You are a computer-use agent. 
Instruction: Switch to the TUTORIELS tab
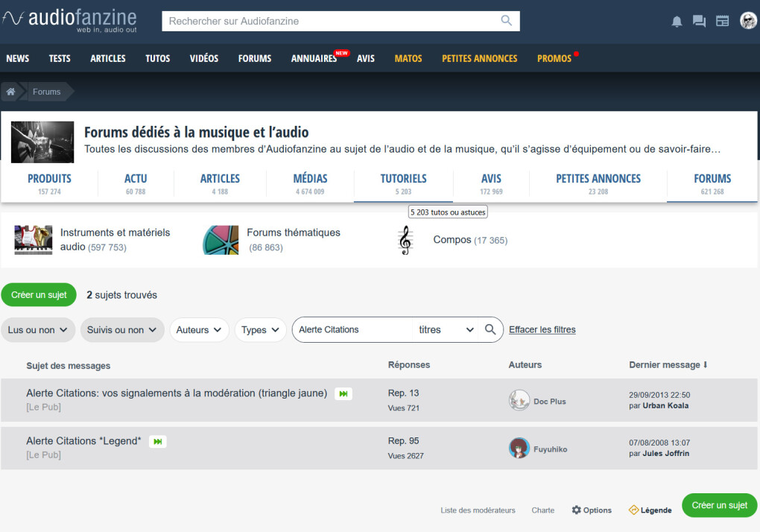tap(403, 183)
